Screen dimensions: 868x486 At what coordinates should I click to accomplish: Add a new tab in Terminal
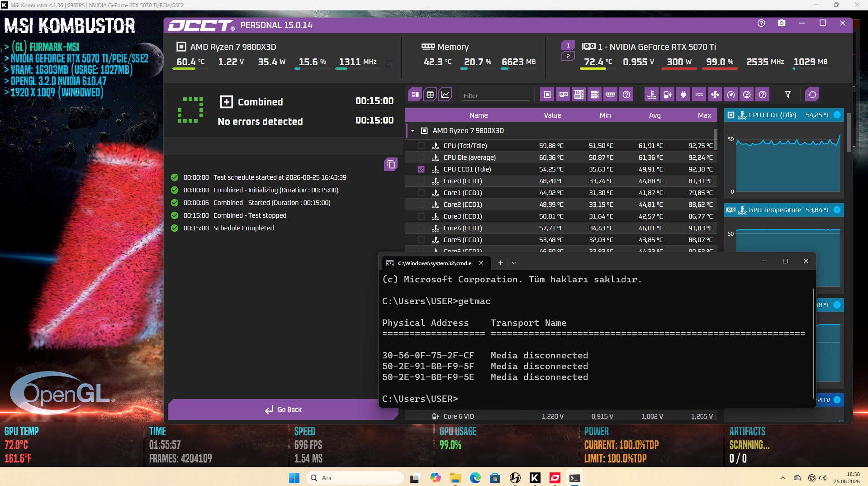[x=500, y=263]
